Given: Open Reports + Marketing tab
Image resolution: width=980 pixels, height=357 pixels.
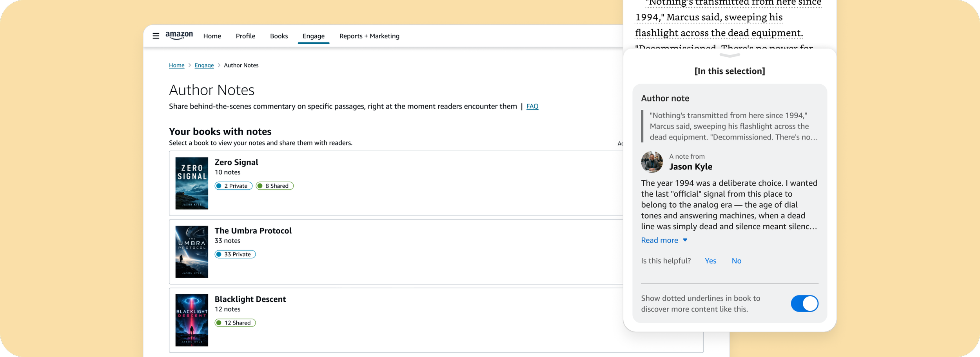Looking at the screenshot, I should point(369,36).
